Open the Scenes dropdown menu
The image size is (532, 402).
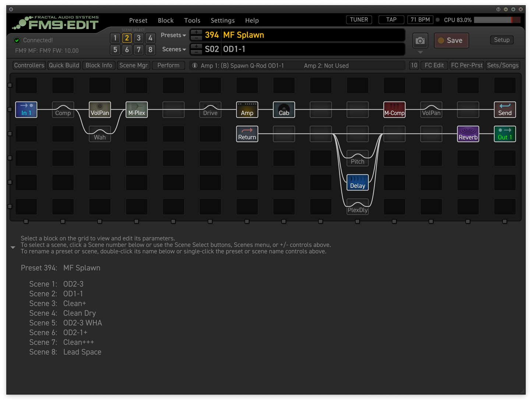tap(174, 49)
